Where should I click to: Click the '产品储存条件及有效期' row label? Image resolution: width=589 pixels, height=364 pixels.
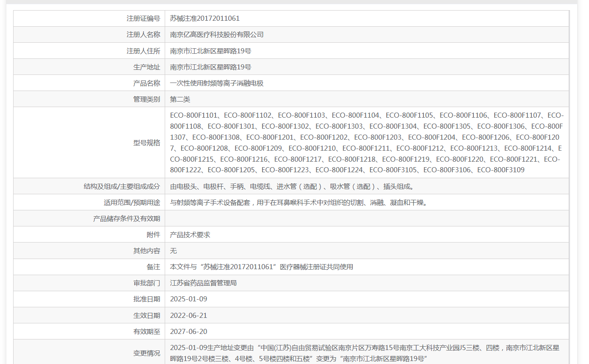127,218
